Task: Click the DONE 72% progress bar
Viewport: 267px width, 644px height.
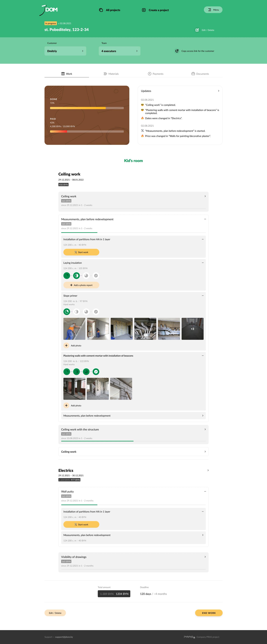Action: click(x=87, y=108)
